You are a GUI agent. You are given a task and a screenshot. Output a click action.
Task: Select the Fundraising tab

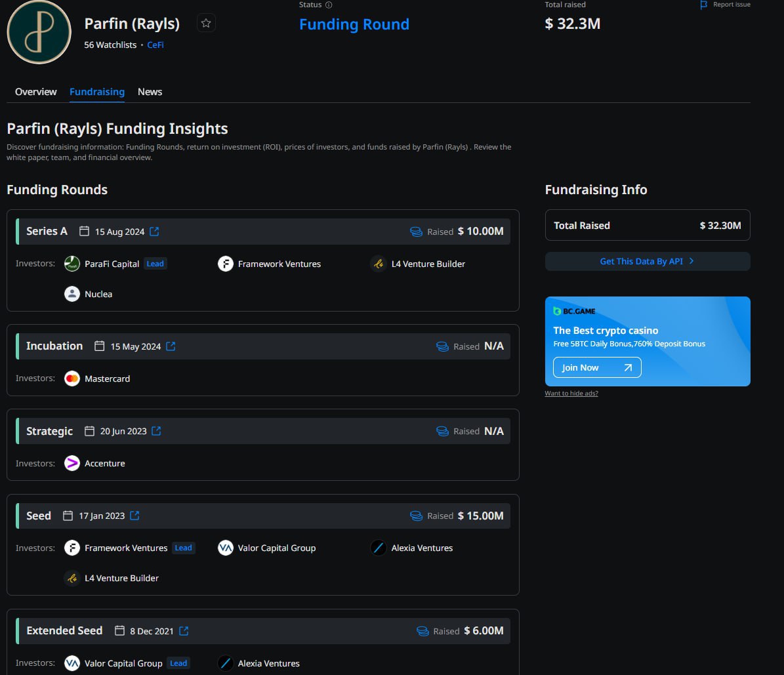pyautogui.click(x=97, y=91)
